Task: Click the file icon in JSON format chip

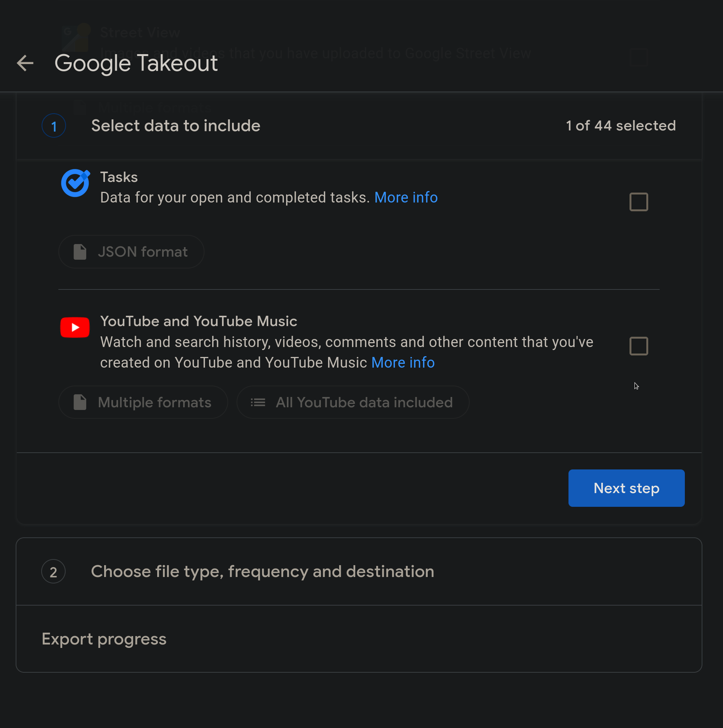Action: pos(80,252)
